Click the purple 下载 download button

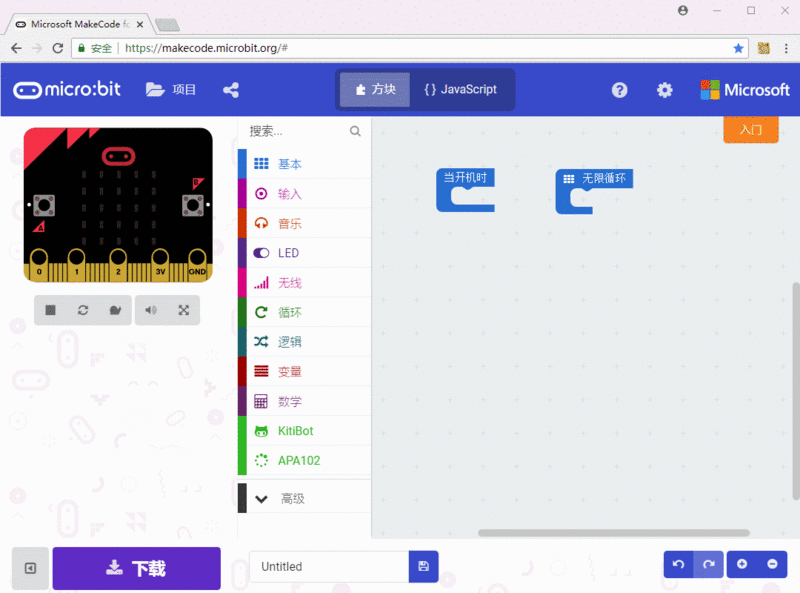[x=137, y=568]
